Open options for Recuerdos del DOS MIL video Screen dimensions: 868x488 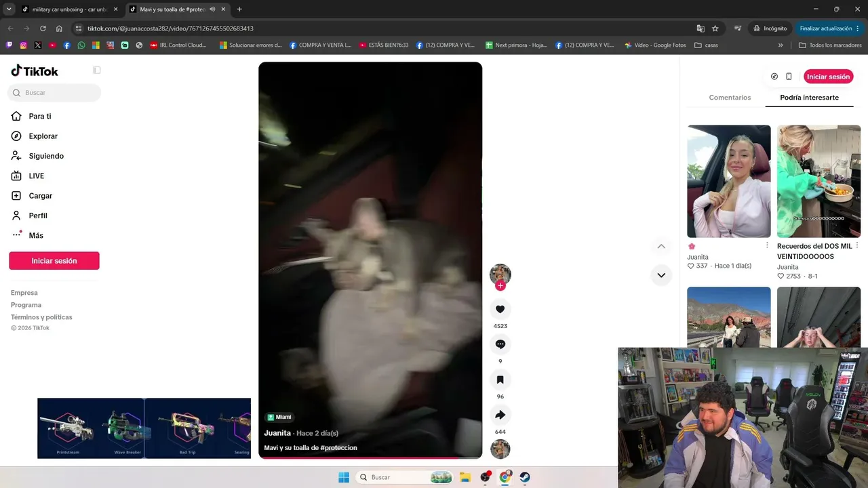857,245
